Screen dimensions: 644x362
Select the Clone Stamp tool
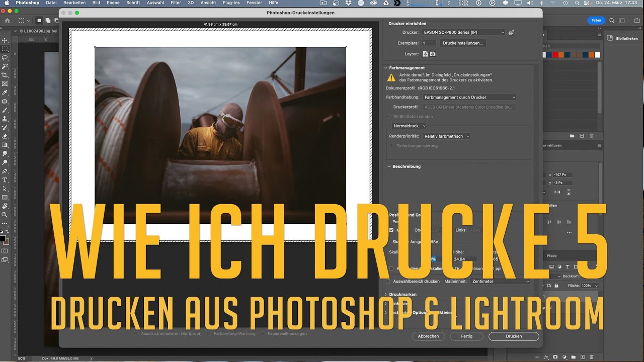click(x=5, y=119)
